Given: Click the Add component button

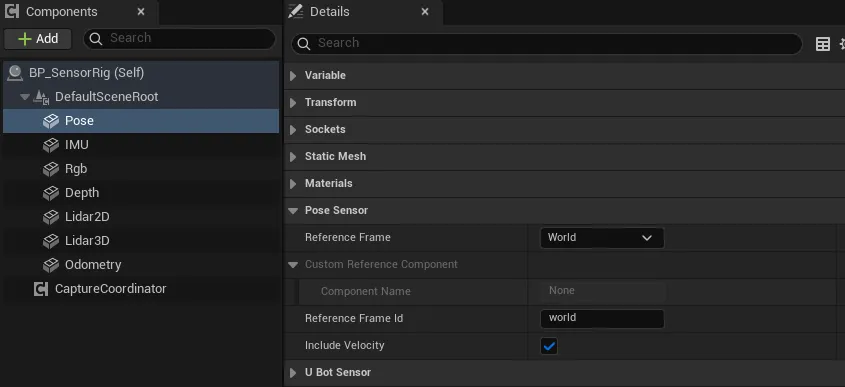Looking at the screenshot, I should [38, 39].
